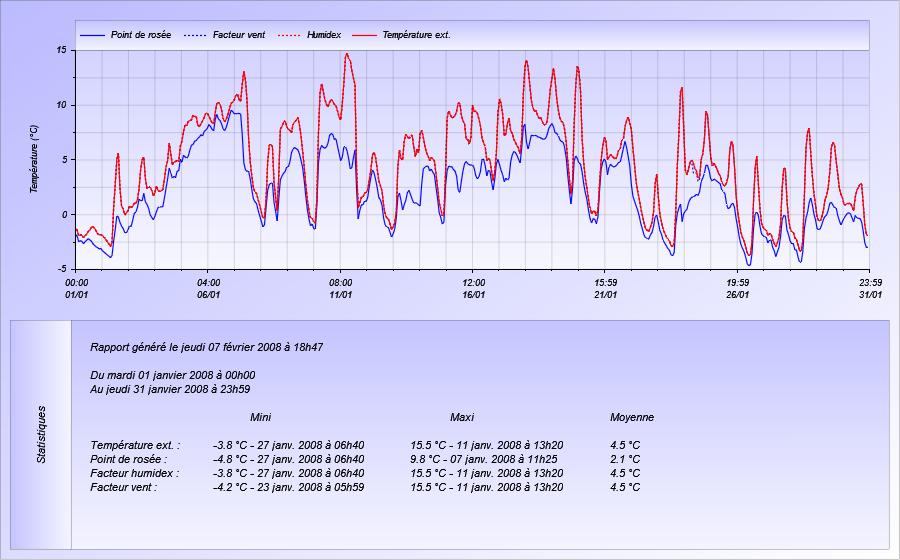Click the Température (°C) y-axis title

[x=34, y=160]
